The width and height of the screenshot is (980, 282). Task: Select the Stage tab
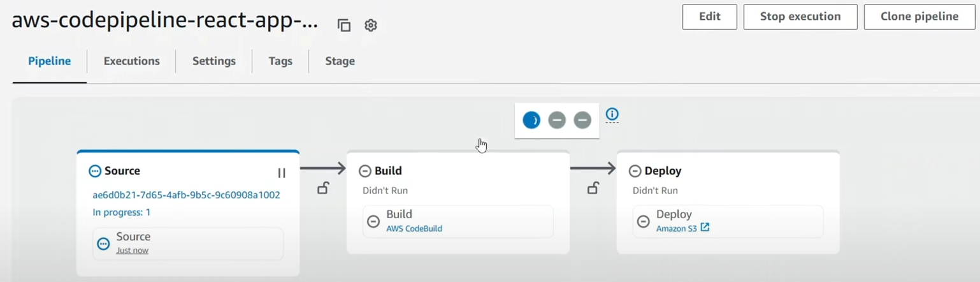pos(340,61)
